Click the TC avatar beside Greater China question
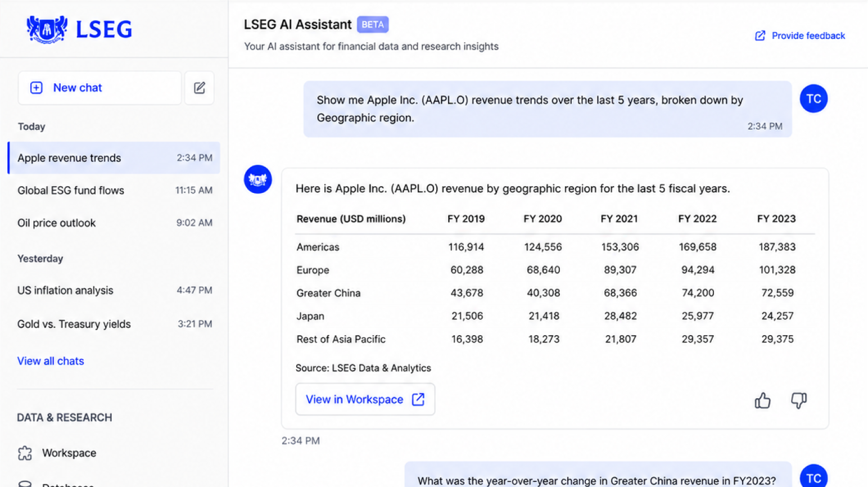 813,476
